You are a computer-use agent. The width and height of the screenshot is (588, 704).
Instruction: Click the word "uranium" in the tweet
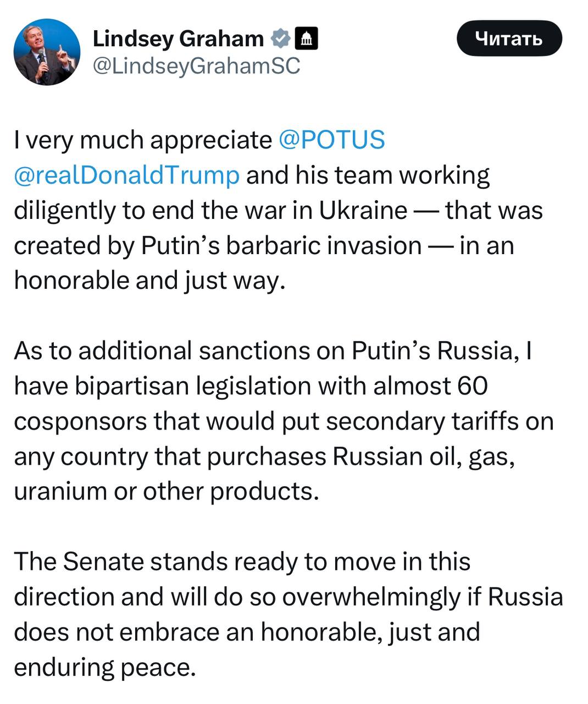(60, 491)
